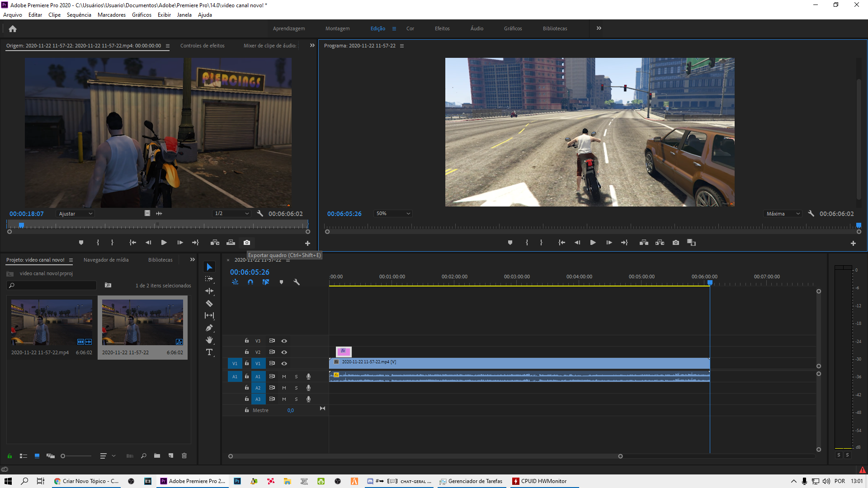Image resolution: width=868 pixels, height=488 pixels.
Task: Toggle lock on track V1
Action: click(x=247, y=363)
